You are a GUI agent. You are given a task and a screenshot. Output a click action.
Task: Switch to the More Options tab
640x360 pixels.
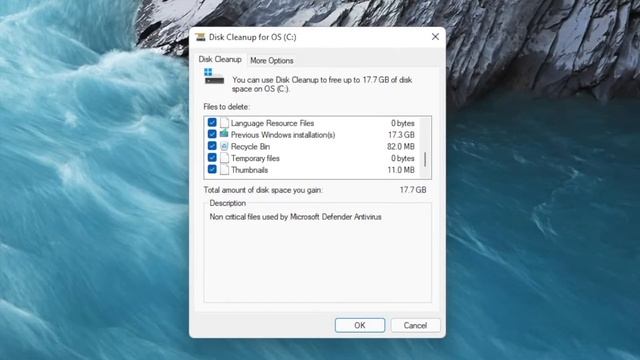(271, 60)
